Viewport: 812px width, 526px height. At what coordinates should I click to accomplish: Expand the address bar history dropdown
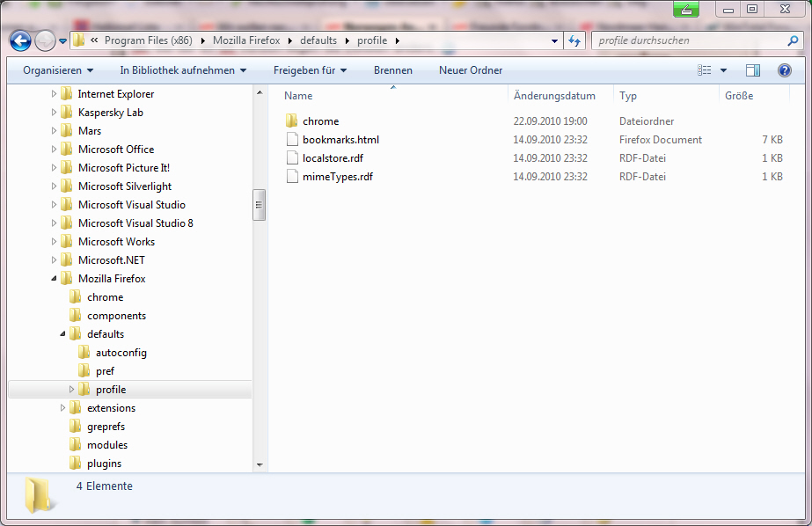tap(554, 40)
